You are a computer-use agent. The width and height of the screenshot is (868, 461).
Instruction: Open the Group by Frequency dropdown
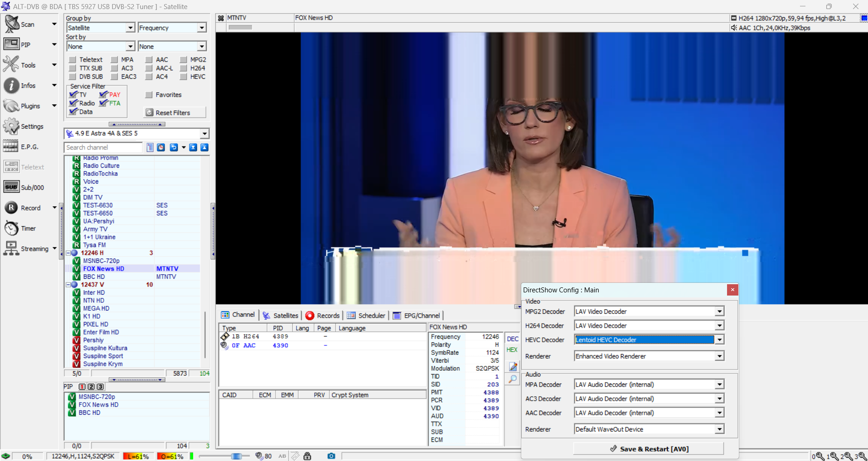[202, 28]
